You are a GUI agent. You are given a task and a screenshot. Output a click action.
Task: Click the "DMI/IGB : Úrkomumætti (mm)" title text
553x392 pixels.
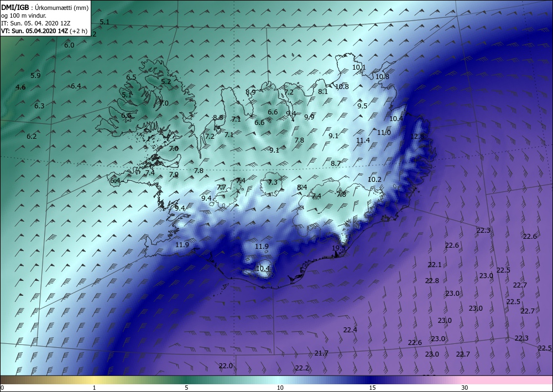tap(45, 7)
